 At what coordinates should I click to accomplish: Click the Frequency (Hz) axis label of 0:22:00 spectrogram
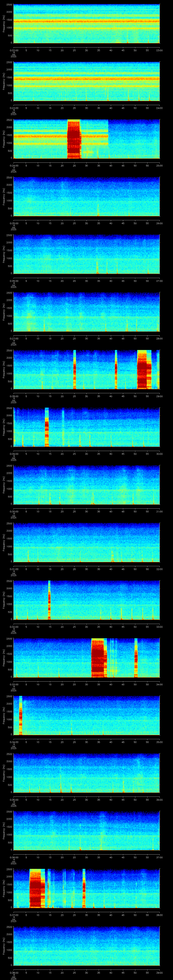click(x=4, y=24)
